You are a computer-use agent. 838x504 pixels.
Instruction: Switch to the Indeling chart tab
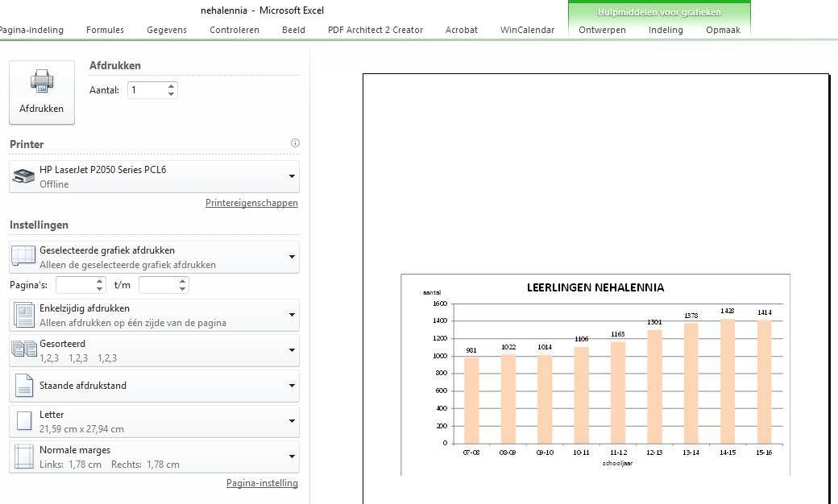click(x=666, y=30)
